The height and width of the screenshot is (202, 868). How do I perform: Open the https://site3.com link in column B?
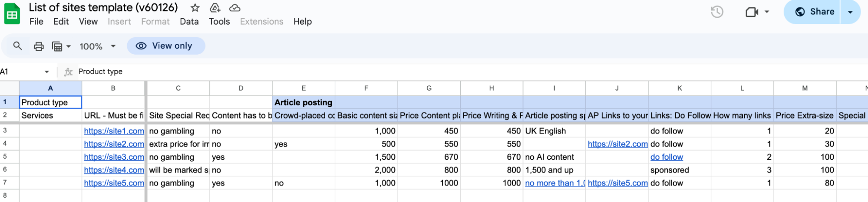point(114,157)
